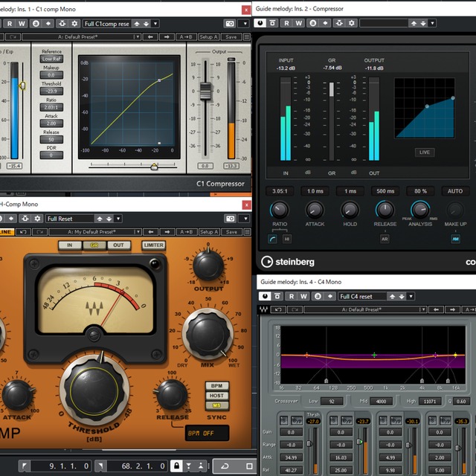Select OUT meter mode on H-Comp
Screen dimensions: 476x476
pyautogui.click(x=118, y=245)
